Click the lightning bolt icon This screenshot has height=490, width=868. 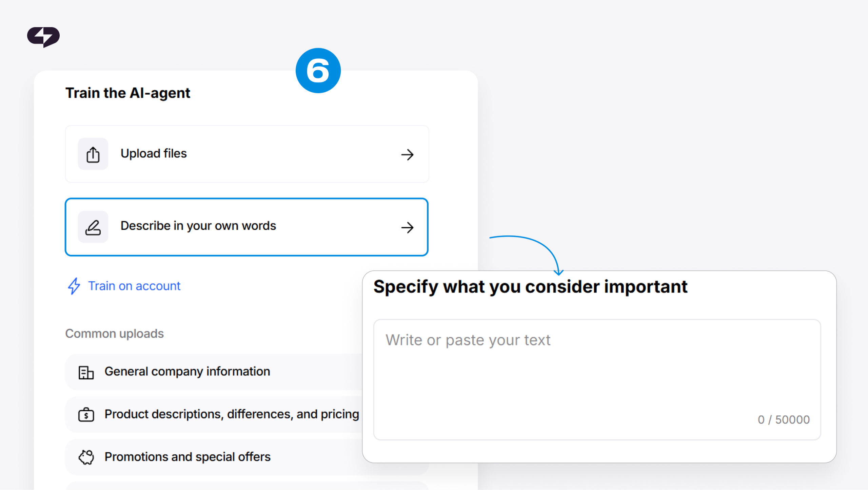[x=74, y=286]
